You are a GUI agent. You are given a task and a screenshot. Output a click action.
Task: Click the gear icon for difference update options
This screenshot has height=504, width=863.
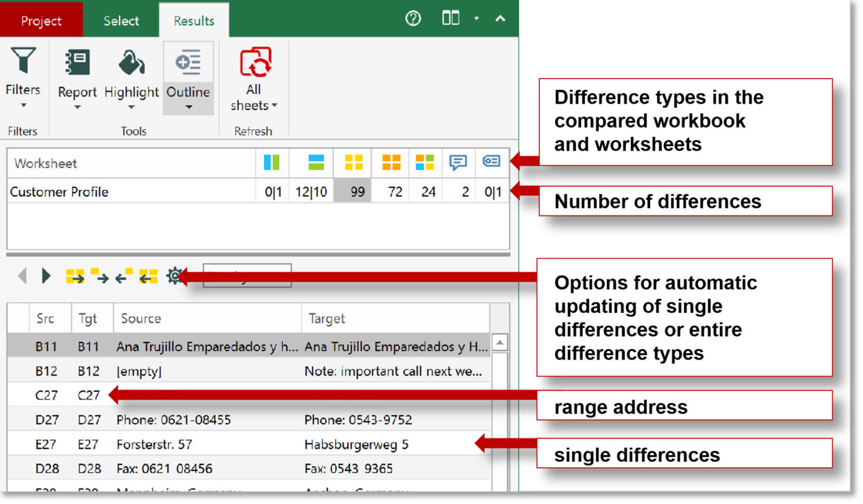[x=175, y=276]
